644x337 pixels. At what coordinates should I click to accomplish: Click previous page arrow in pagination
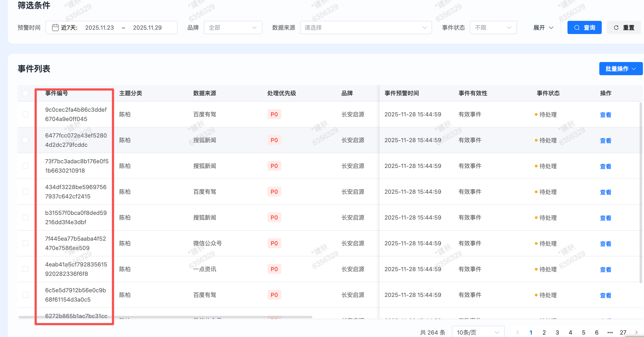point(518,332)
